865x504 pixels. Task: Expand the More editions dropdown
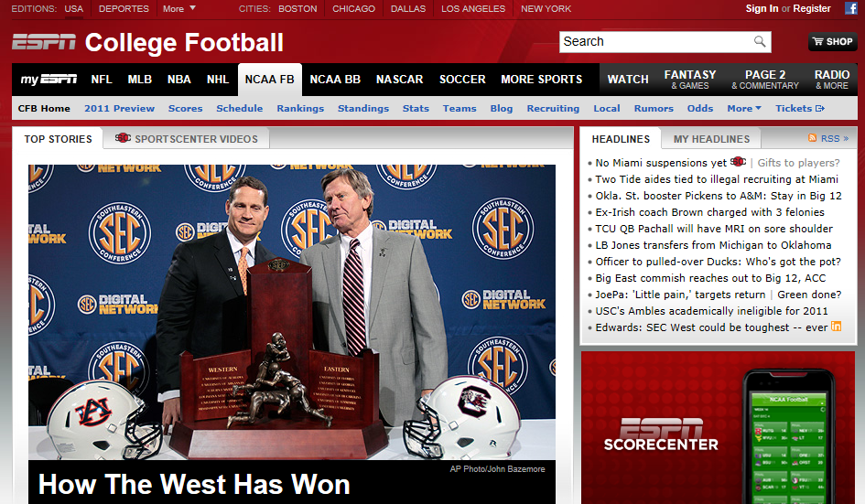(178, 9)
